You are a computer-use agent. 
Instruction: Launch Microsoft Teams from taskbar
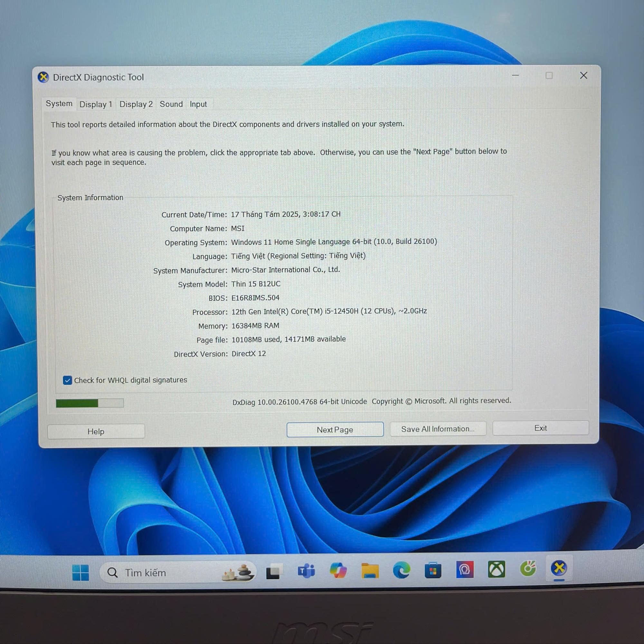coord(306,571)
